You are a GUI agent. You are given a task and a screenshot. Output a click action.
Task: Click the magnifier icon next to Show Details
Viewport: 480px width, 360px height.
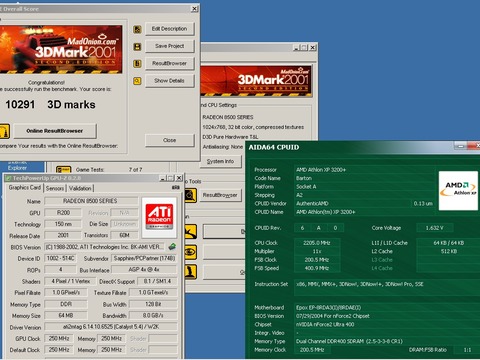click(137, 81)
